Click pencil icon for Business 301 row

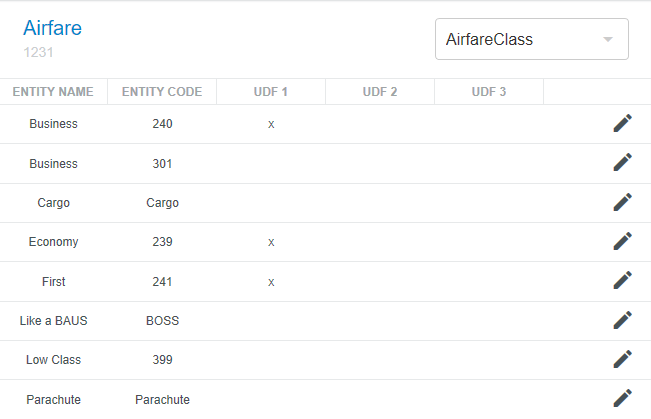click(622, 162)
